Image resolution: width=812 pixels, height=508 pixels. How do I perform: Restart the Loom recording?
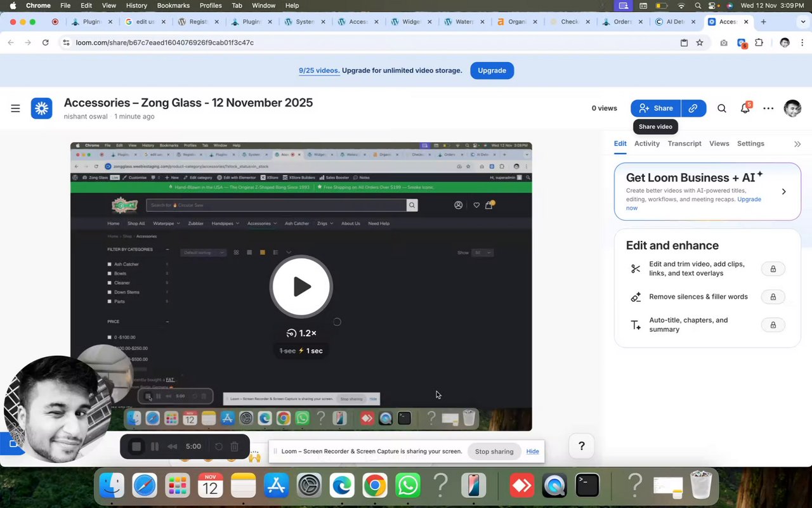click(x=219, y=446)
